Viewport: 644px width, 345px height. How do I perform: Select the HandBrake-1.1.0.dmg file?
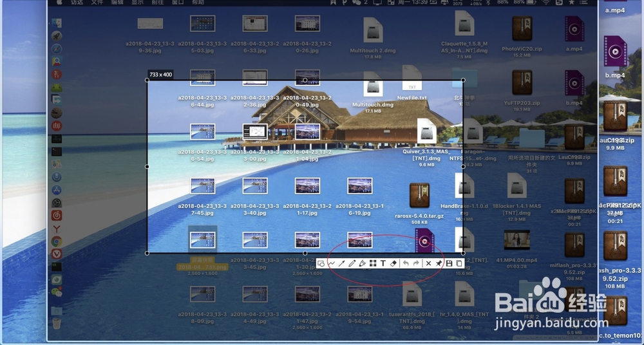pyautogui.click(x=464, y=185)
